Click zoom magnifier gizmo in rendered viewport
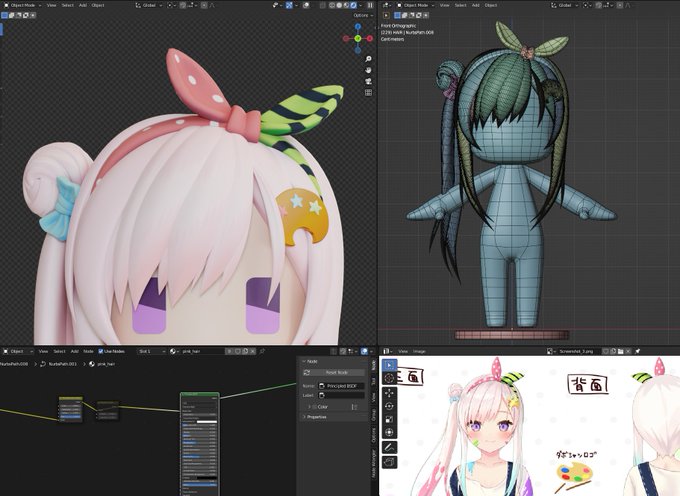 click(368, 59)
